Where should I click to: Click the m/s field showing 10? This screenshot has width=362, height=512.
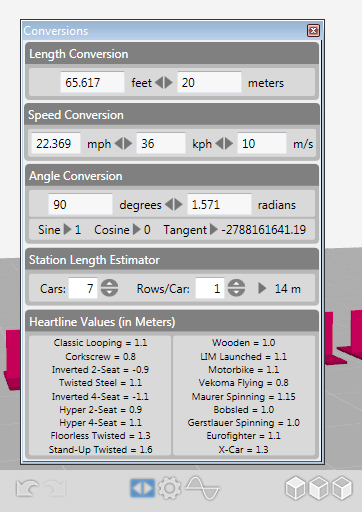262,143
